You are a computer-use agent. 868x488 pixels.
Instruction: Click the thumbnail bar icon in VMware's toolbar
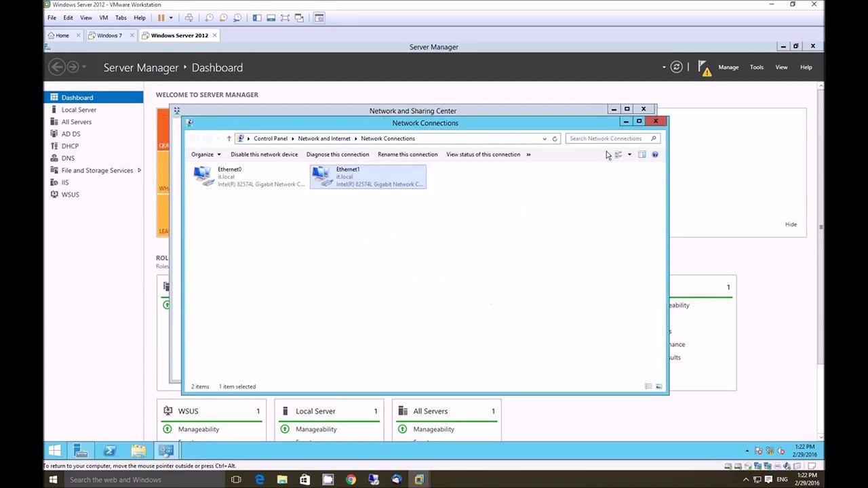pos(271,18)
